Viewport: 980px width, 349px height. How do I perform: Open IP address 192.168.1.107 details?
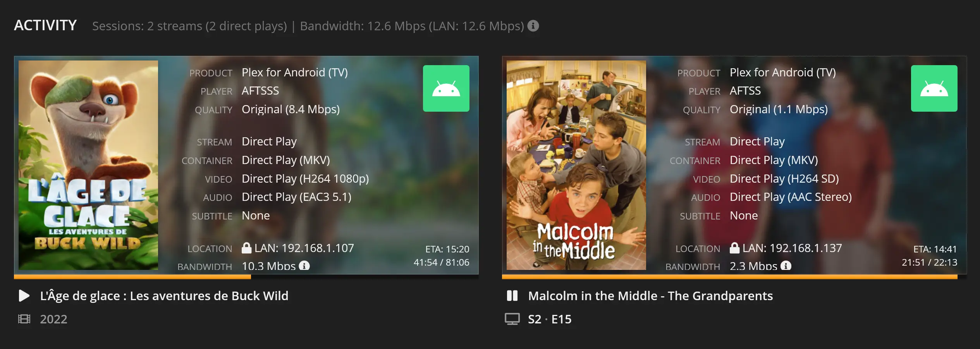click(x=318, y=248)
